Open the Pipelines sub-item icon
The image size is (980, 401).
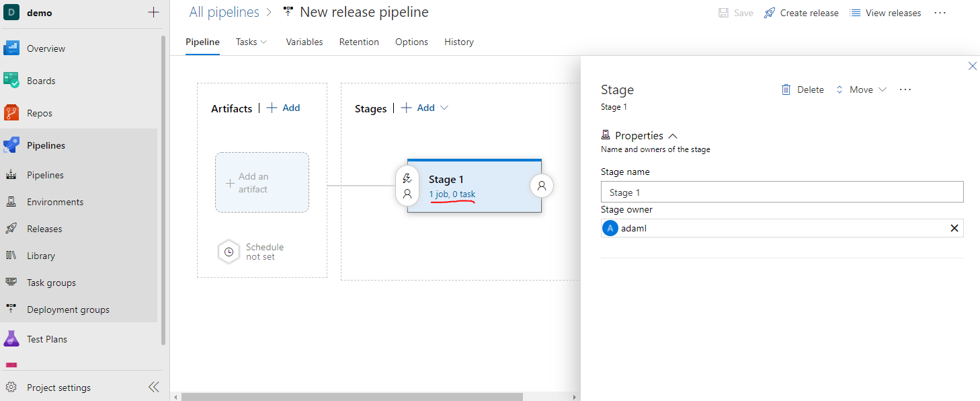coord(11,175)
